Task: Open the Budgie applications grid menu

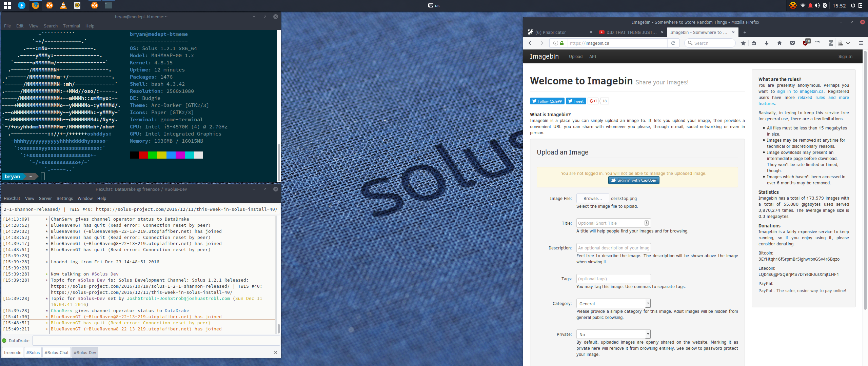Action: coord(7,5)
